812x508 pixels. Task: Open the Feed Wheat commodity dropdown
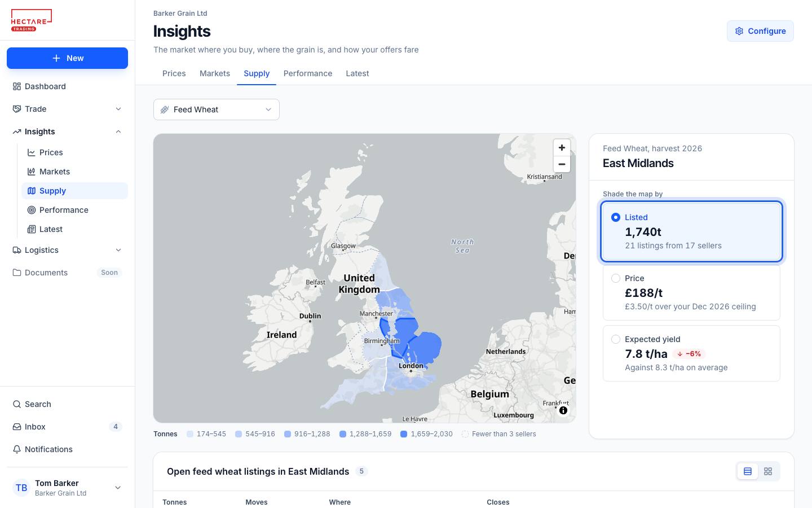(217, 110)
